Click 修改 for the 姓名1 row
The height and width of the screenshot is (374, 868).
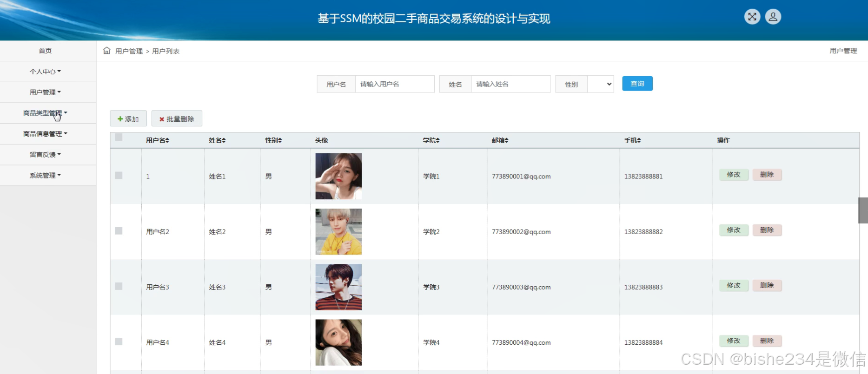click(734, 175)
